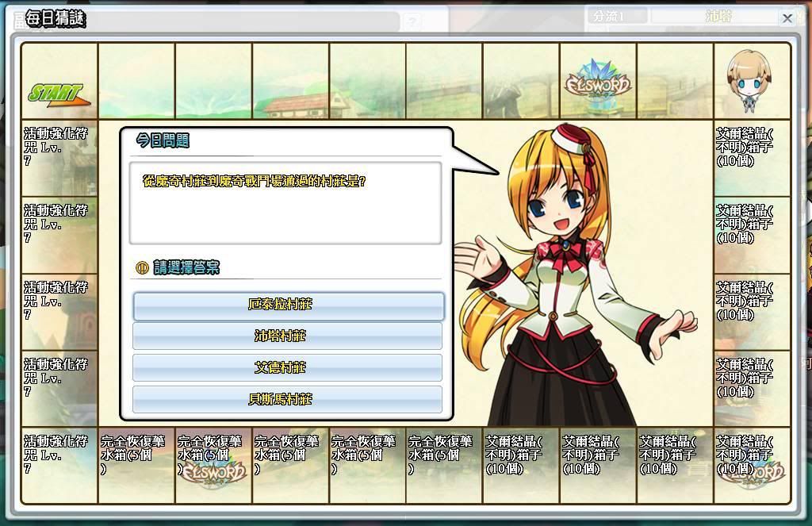Click the potion box tile with the Elsword logo
This screenshot has width=812, height=526.
tap(213, 466)
